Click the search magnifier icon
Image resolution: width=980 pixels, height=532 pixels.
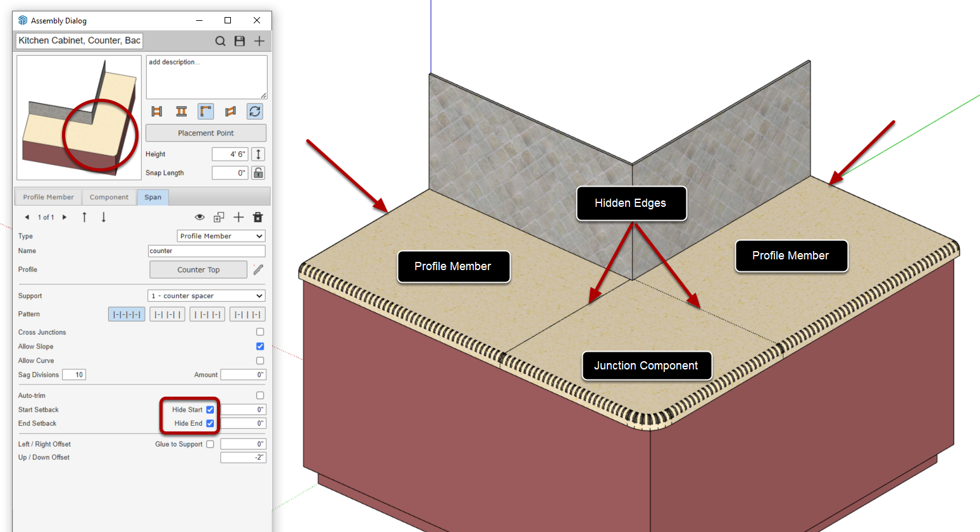pyautogui.click(x=220, y=41)
